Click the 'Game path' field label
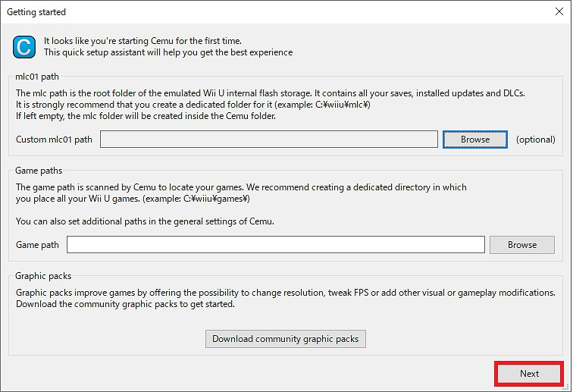Screen dimensions: 573x392 point(37,245)
